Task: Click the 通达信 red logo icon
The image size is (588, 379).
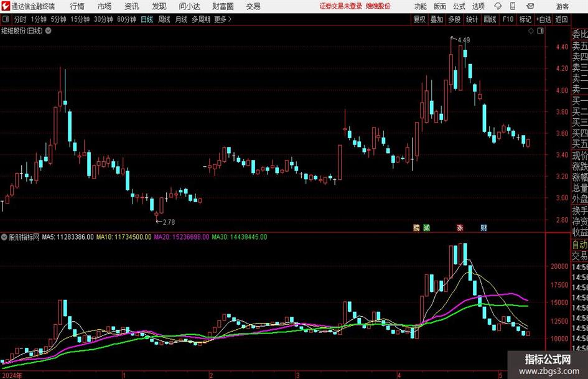Action: pos(6,6)
